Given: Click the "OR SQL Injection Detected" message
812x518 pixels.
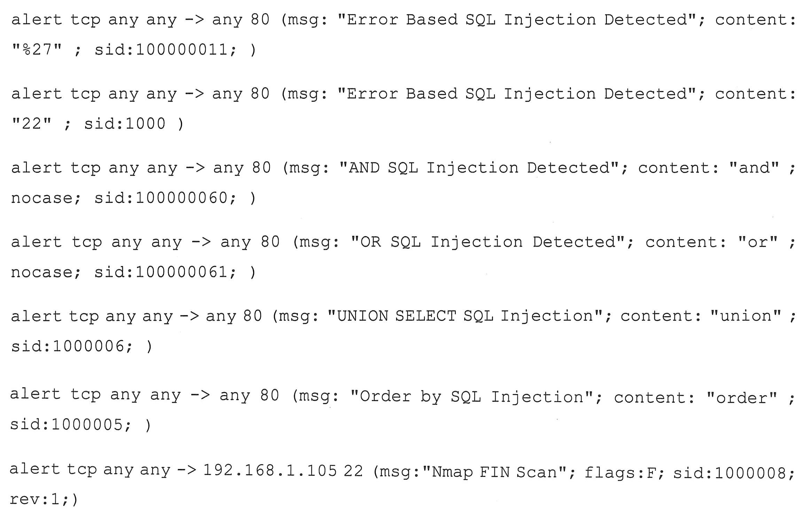Looking at the screenshot, I should (x=487, y=242).
